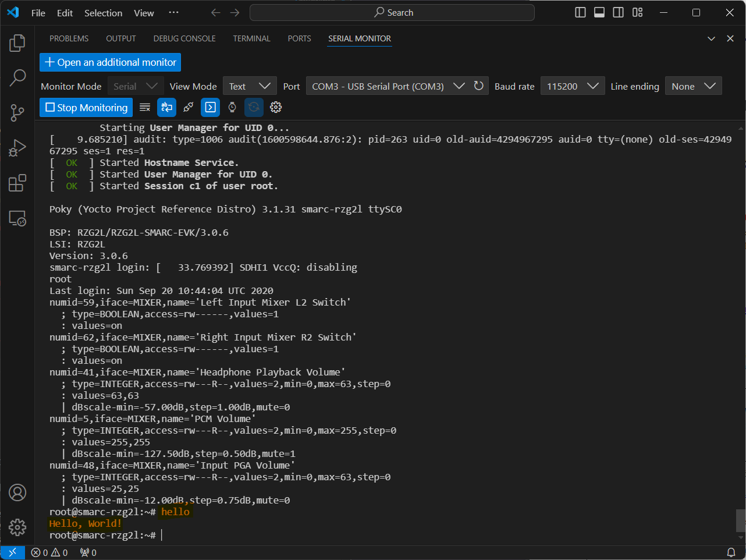Click the 'Hello, World!' output line

point(86,523)
